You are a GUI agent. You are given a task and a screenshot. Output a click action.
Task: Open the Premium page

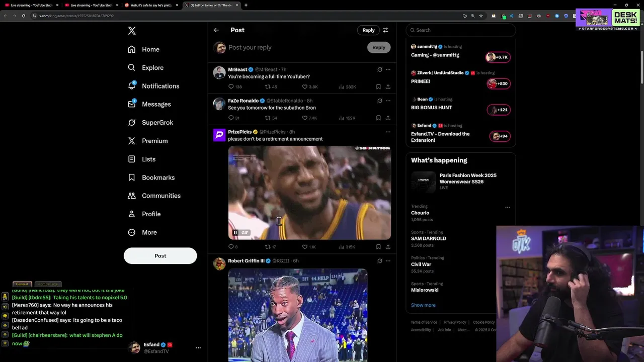147,141
